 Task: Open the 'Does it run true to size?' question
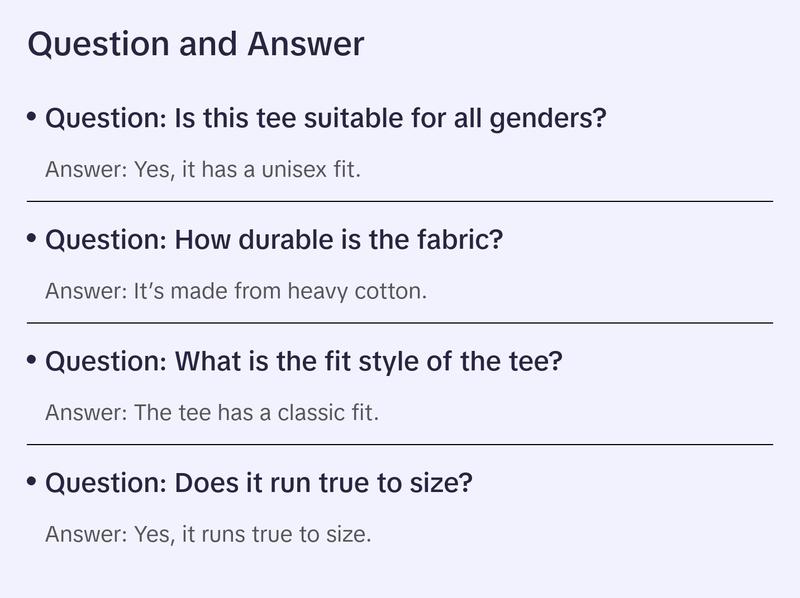[x=258, y=483]
